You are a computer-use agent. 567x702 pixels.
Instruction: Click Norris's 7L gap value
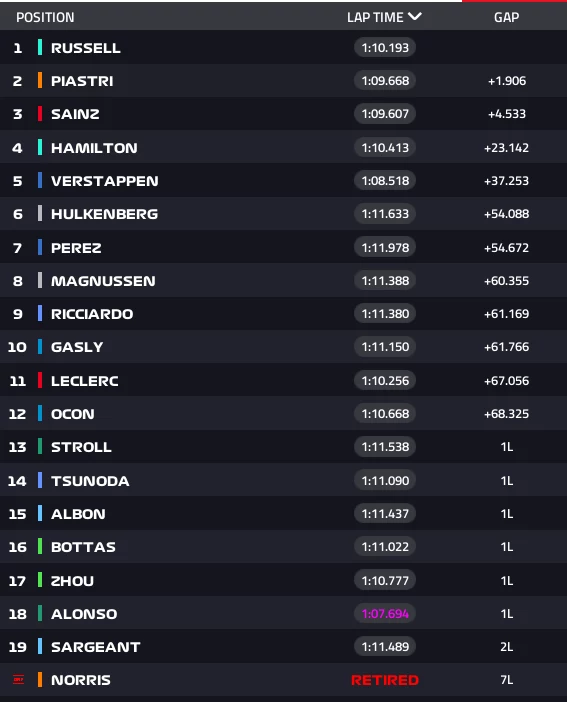[x=507, y=680]
